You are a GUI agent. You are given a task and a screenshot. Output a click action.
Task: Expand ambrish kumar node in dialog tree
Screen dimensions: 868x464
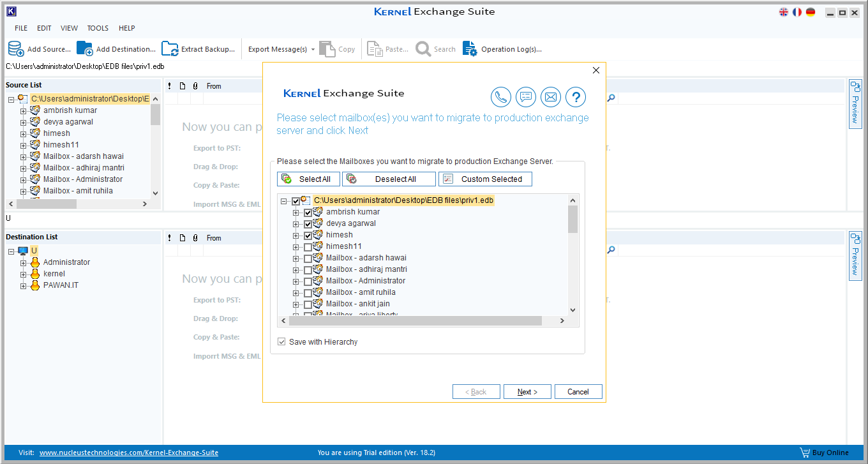296,213
